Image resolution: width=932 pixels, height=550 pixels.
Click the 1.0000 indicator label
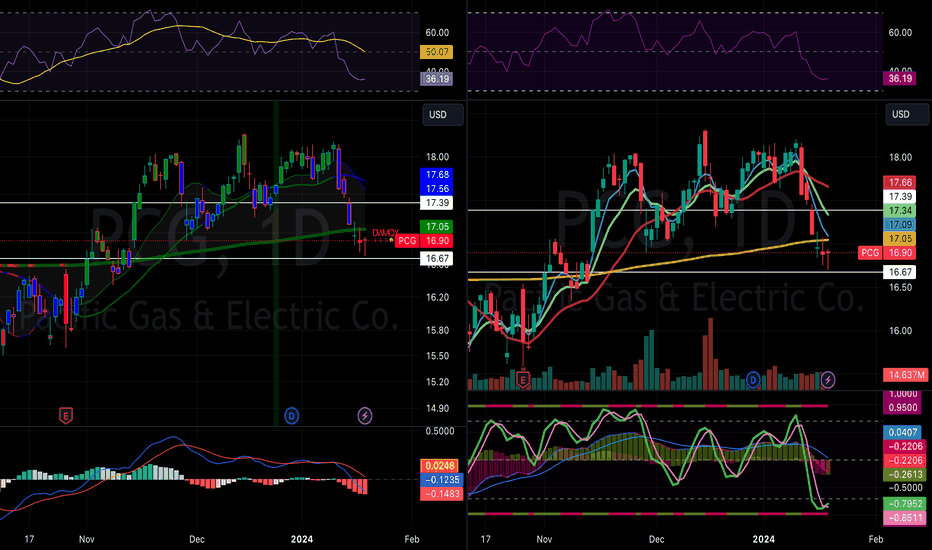pos(903,394)
